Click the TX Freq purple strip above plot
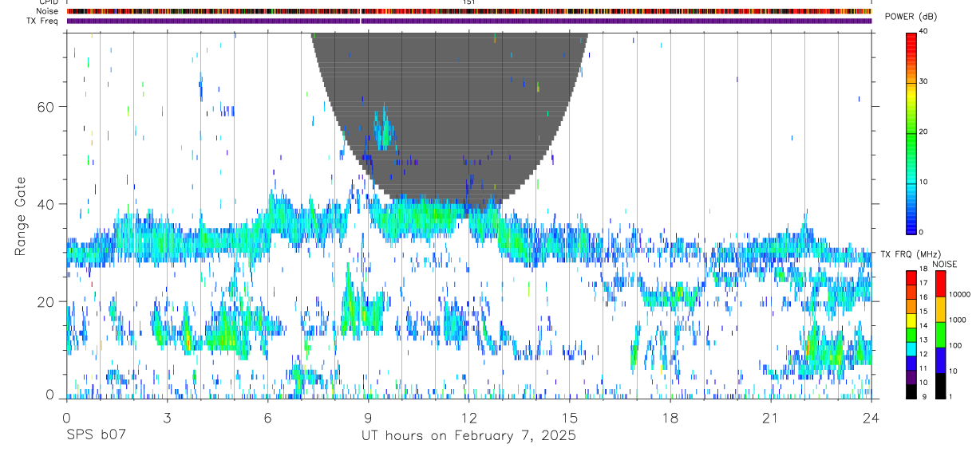The width and height of the screenshot is (980, 452). (x=469, y=21)
